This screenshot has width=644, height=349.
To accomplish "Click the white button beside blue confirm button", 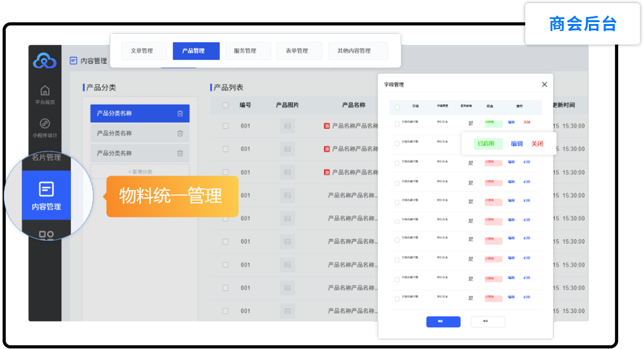I will click(x=488, y=321).
